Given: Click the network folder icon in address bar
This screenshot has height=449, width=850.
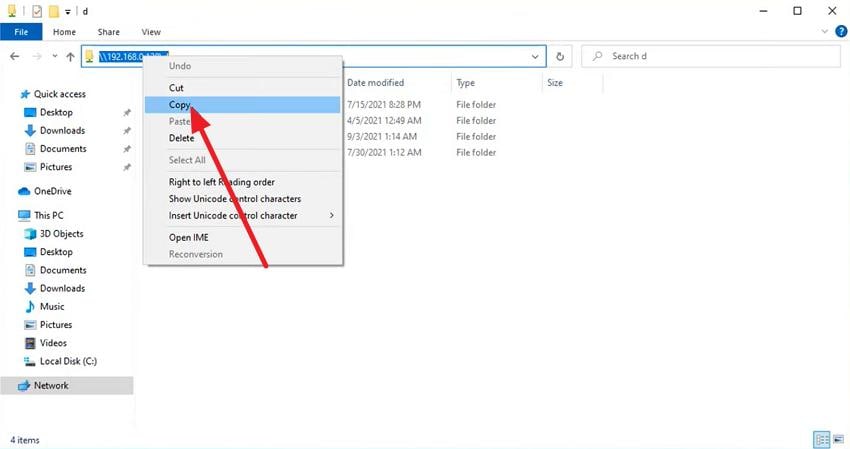Looking at the screenshot, I should (x=89, y=56).
